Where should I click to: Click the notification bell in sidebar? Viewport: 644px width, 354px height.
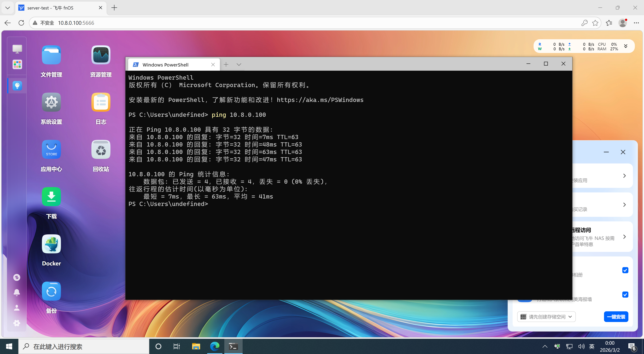point(17,292)
